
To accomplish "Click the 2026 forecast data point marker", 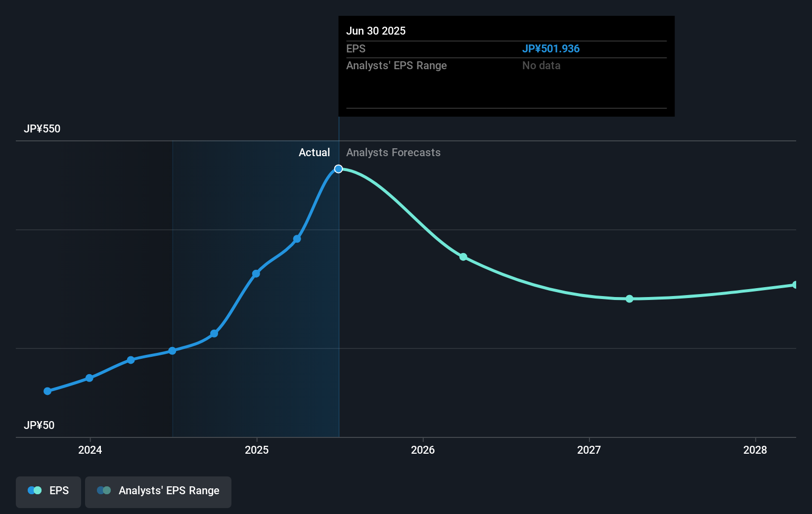I will (x=463, y=257).
